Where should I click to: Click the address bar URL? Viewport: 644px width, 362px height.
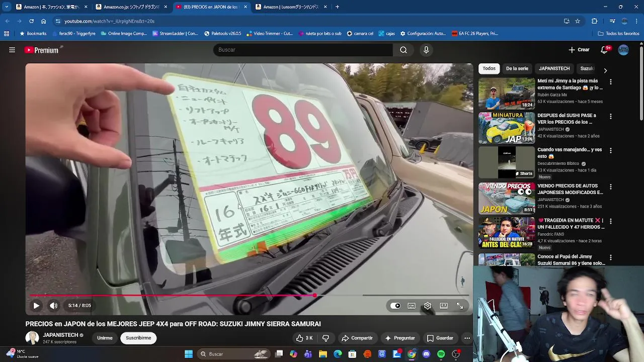[109, 21]
